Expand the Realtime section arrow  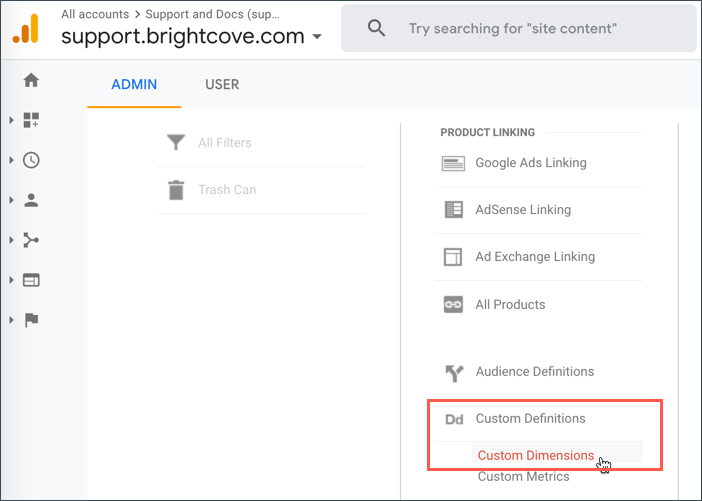click(11, 160)
